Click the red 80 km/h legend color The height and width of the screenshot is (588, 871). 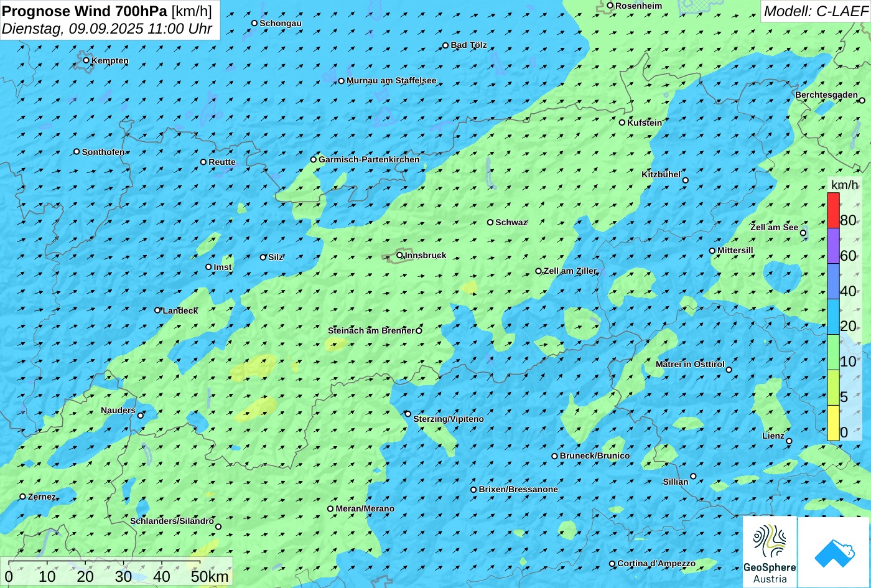(x=833, y=210)
